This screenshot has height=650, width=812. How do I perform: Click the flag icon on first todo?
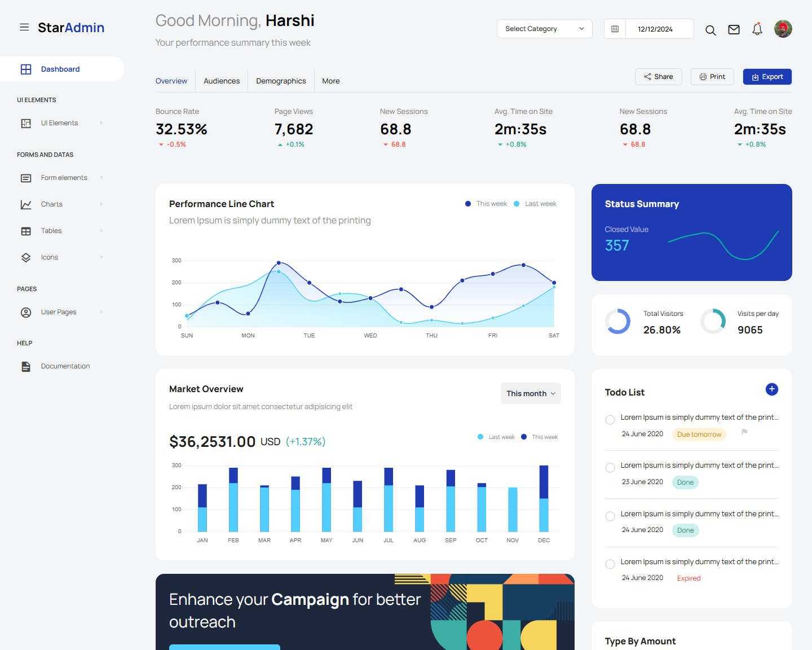pyautogui.click(x=744, y=432)
